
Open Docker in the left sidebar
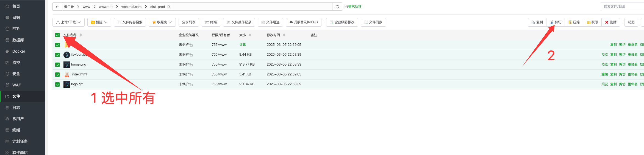click(19, 51)
